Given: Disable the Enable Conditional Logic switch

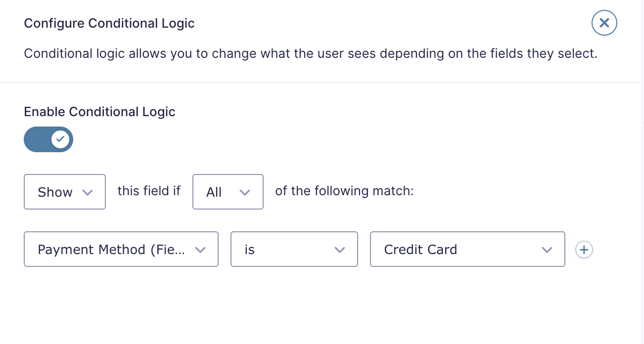Looking at the screenshot, I should pyautogui.click(x=48, y=139).
